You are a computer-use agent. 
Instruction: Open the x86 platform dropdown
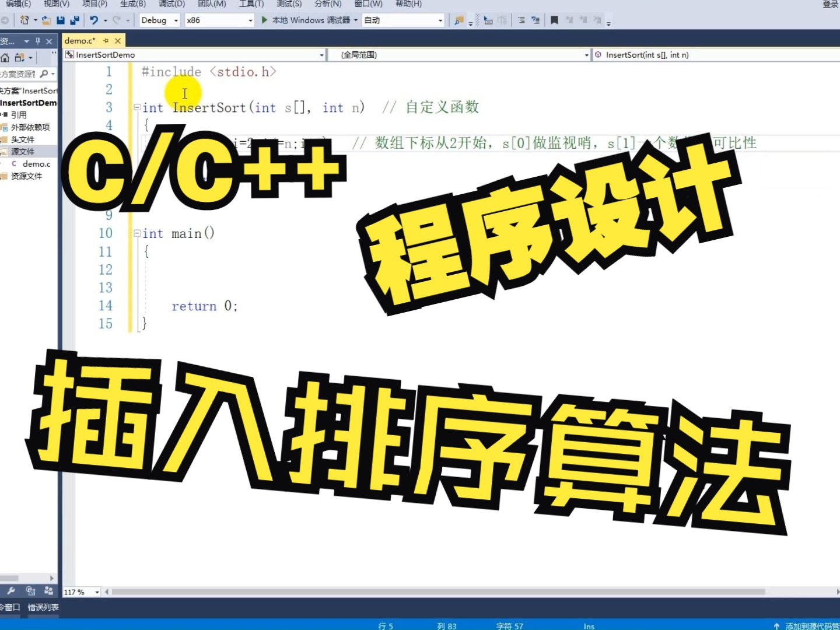216,20
